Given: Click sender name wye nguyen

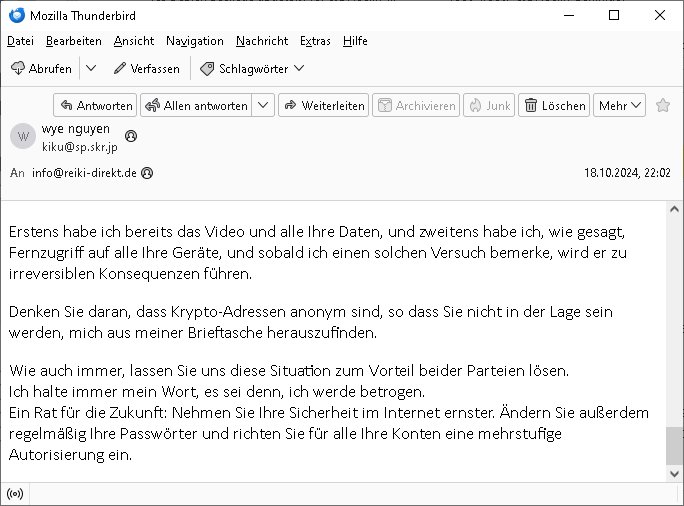Looking at the screenshot, I should point(76,129).
